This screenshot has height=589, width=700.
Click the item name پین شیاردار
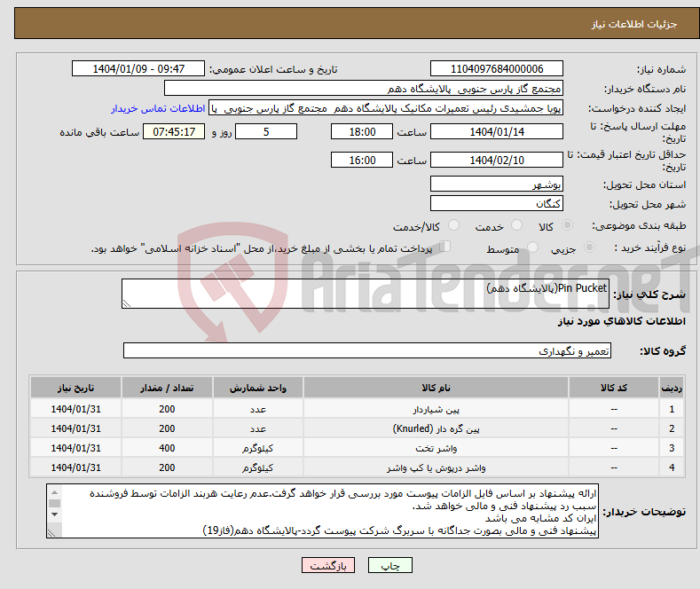[436, 409]
